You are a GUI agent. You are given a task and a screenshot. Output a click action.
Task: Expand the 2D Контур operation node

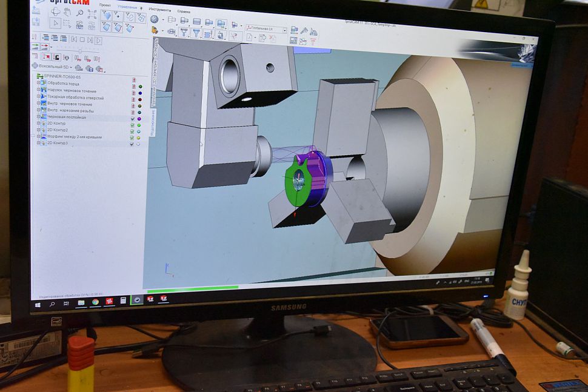point(38,123)
